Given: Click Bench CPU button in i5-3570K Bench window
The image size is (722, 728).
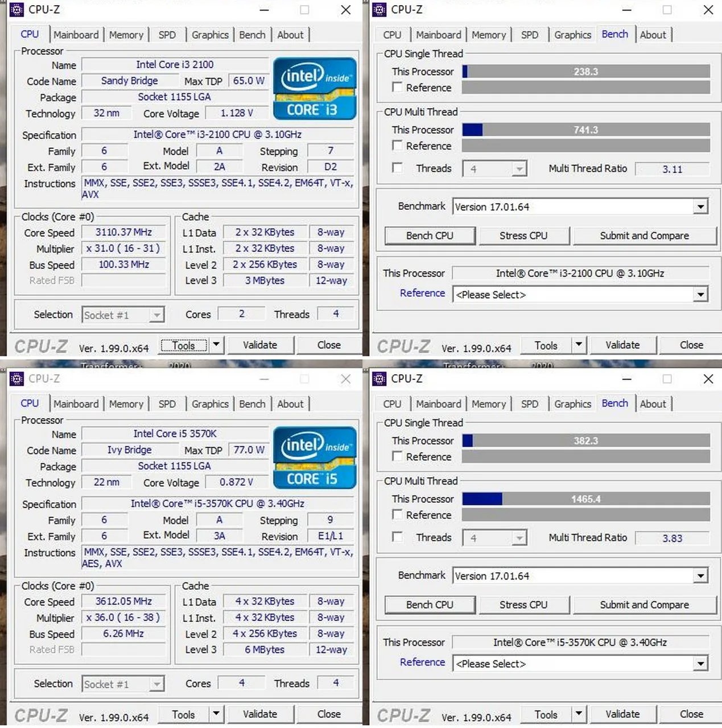Looking at the screenshot, I should click(430, 605).
